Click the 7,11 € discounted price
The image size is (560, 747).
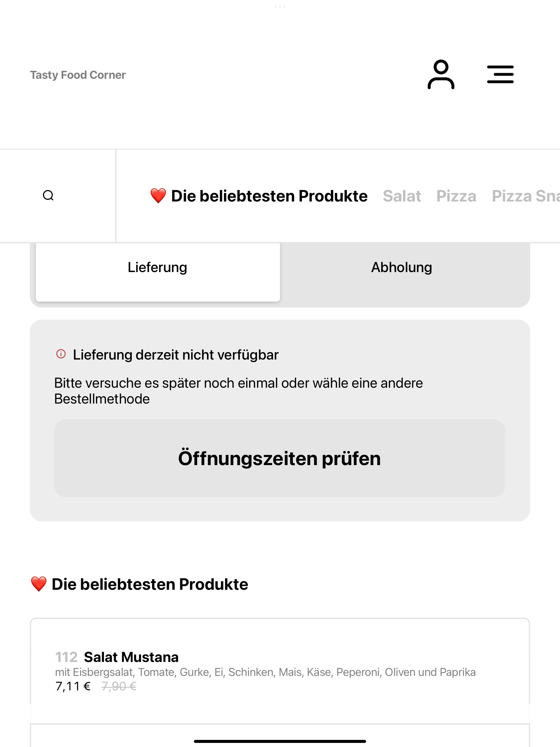point(73,687)
